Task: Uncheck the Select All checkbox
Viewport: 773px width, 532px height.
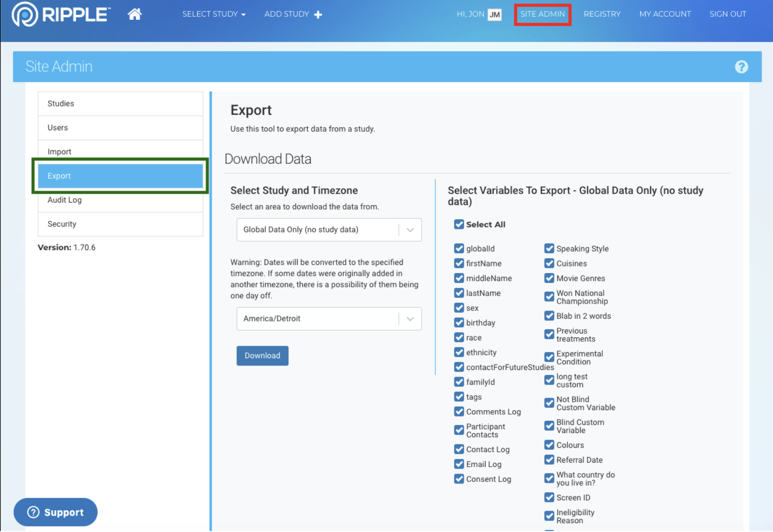Action: [x=459, y=224]
